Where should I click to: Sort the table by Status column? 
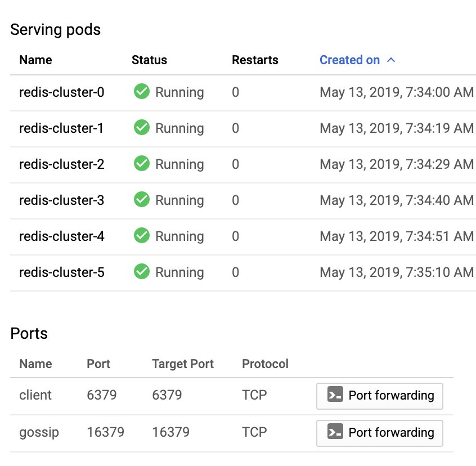(x=149, y=60)
